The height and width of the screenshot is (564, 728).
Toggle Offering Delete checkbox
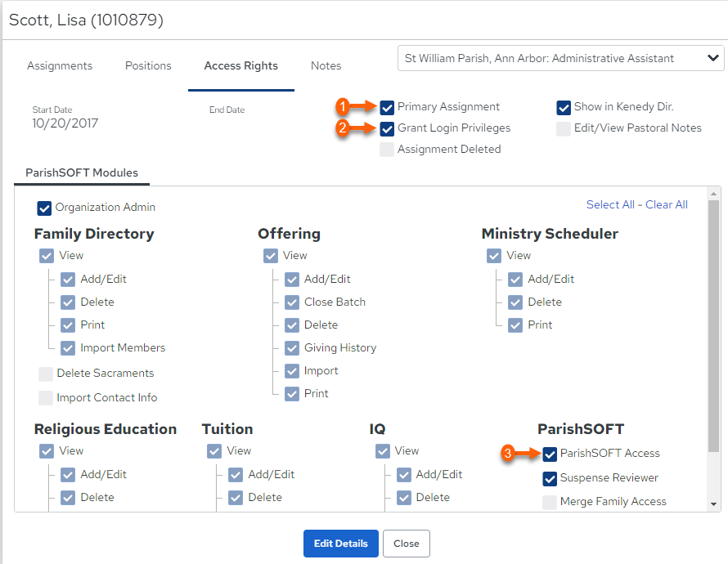tap(291, 325)
